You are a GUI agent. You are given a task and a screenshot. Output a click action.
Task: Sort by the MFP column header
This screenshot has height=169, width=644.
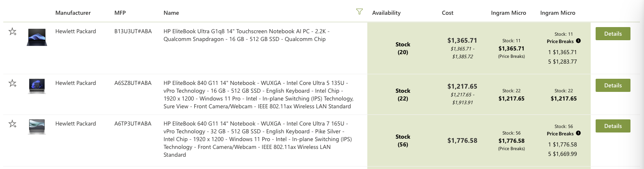tap(120, 13)
